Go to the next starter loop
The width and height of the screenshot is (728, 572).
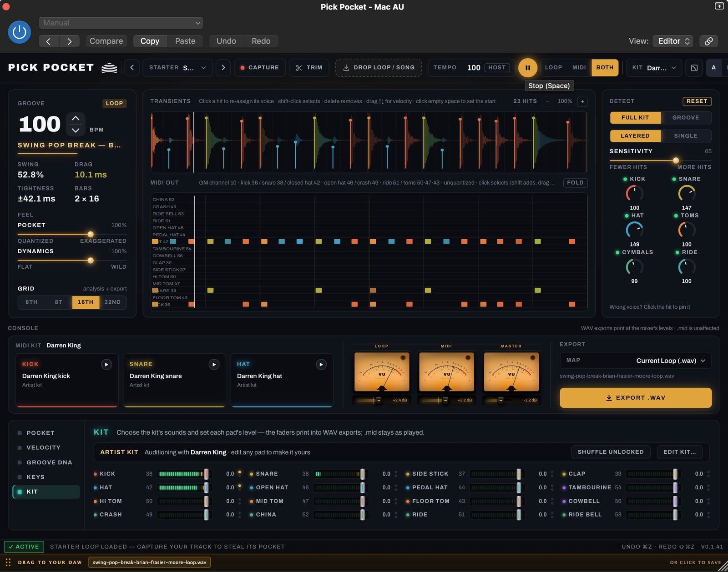pos(223,67)
